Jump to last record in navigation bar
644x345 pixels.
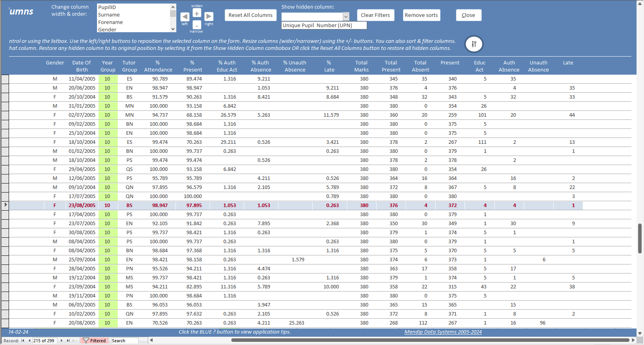pyautogui.click(x=68, y=341)
